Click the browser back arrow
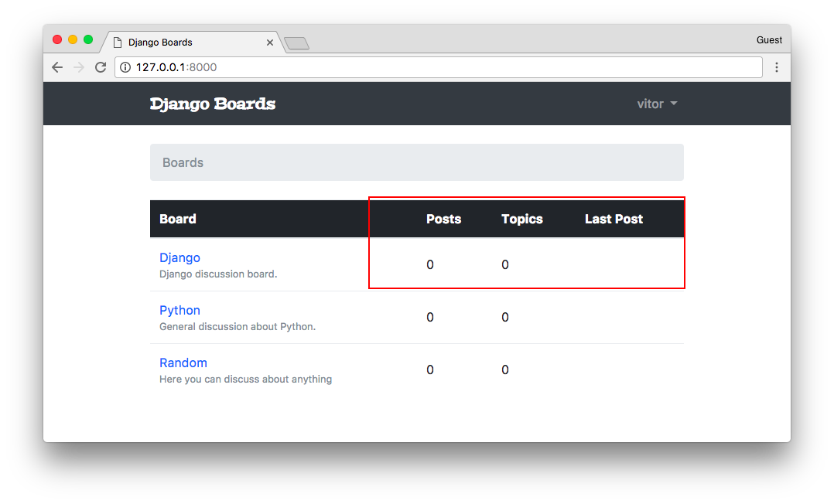Viewport: 834px width, 504px height. point(57,67)
